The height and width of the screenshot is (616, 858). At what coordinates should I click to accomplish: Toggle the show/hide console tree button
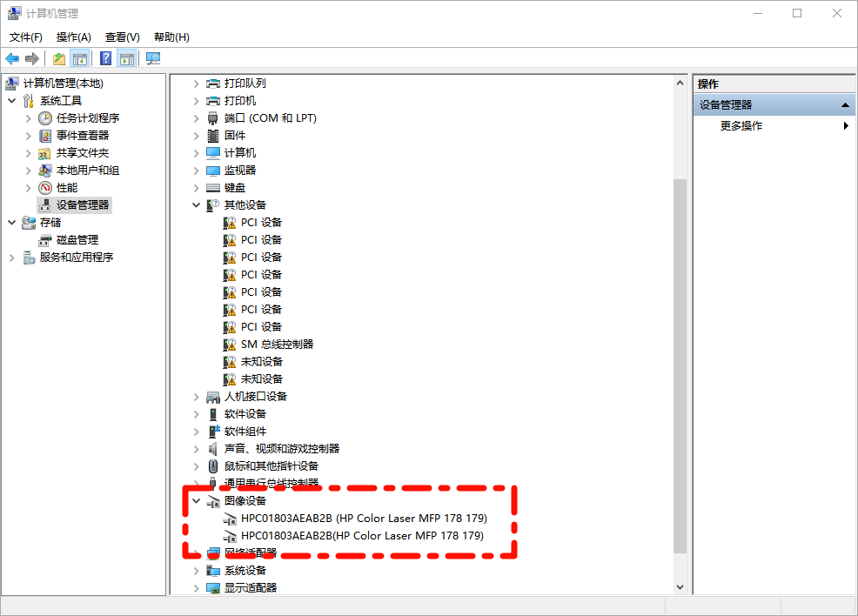point(80,58)
